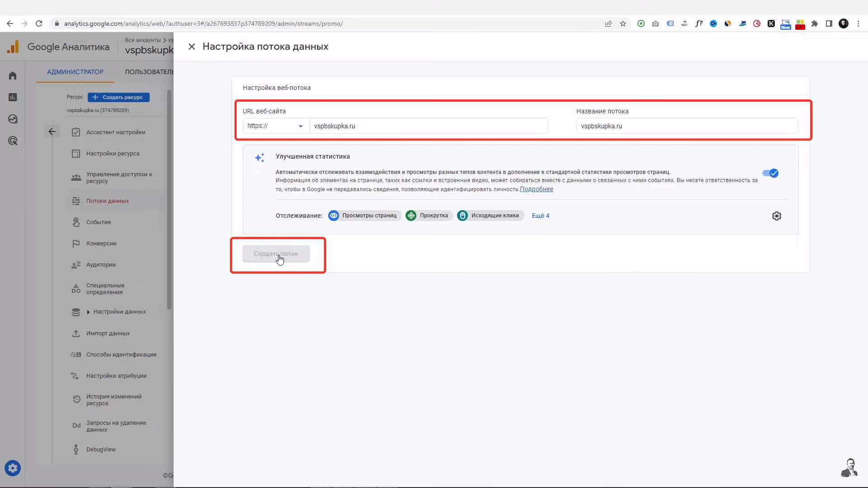The image size is (868, 488).
Task: Click the Ещё 4 link
Action: click(x=540, y=216)
